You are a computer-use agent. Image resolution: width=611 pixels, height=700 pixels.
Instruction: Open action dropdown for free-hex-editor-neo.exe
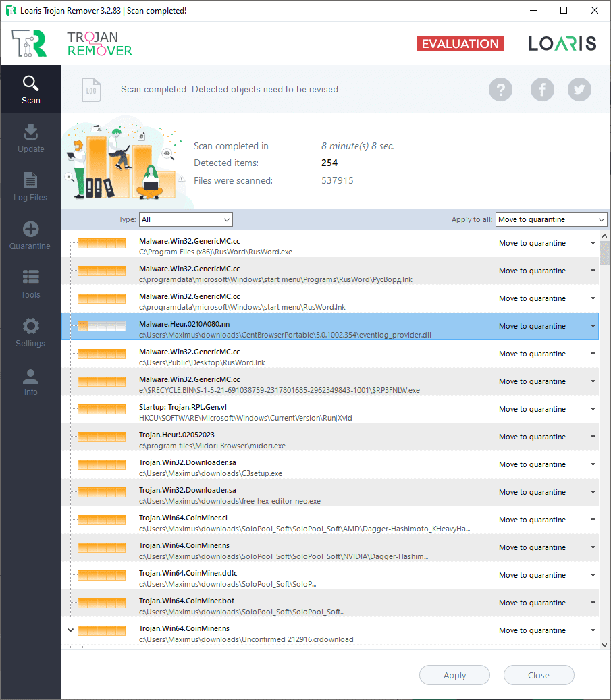click(x=593, y=492)
